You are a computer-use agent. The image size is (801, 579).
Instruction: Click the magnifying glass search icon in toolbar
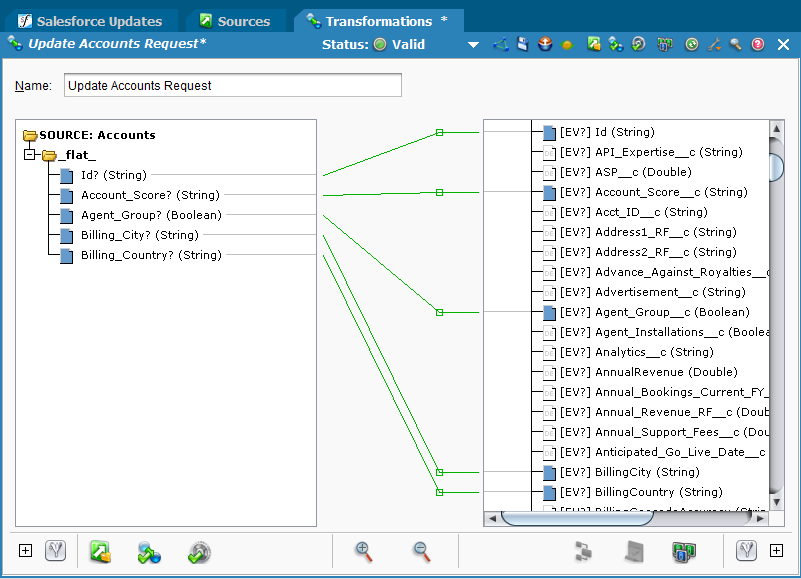pyautogui.click(x=735, y=45)
